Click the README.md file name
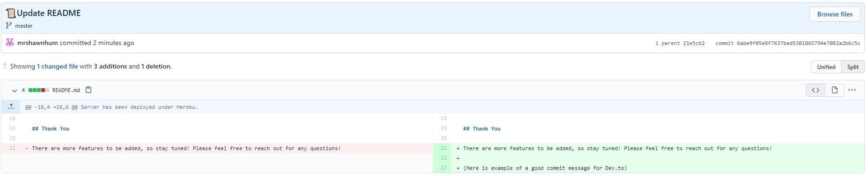868x176 pixels. coord(66,90)
